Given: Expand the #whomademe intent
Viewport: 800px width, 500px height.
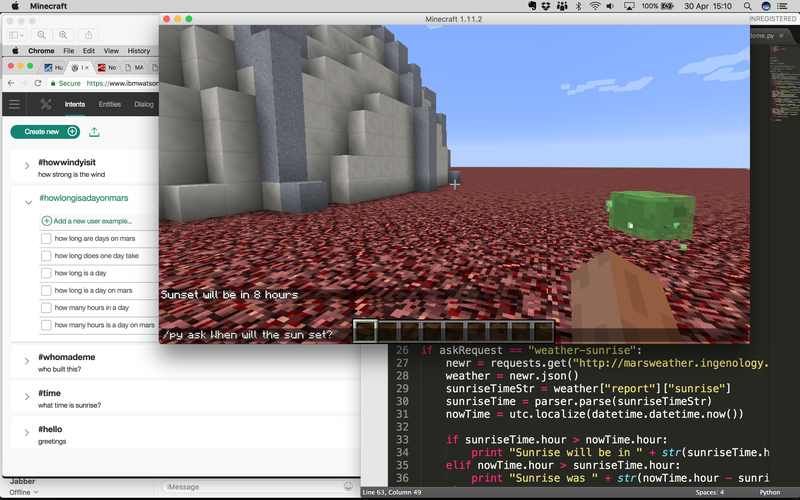Looking at the screenshot, I should 27,361.
